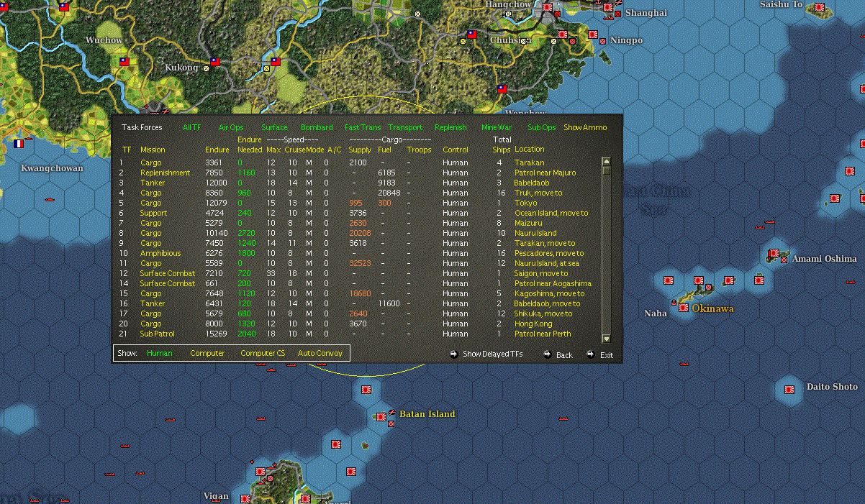
Task: Click the task force list scroll down arrow
Action: (606, 339)
